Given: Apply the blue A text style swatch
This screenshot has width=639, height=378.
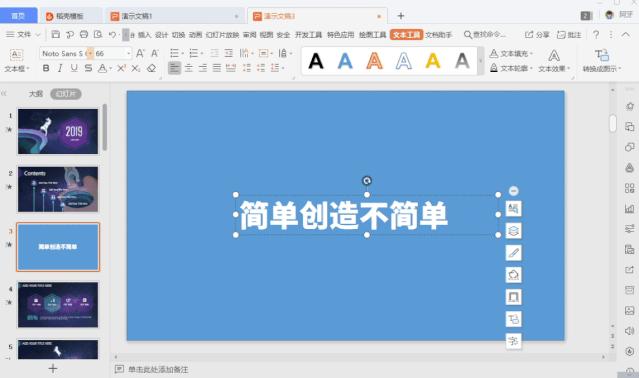Looking at the screenshot, I should (x=345, y=61).
